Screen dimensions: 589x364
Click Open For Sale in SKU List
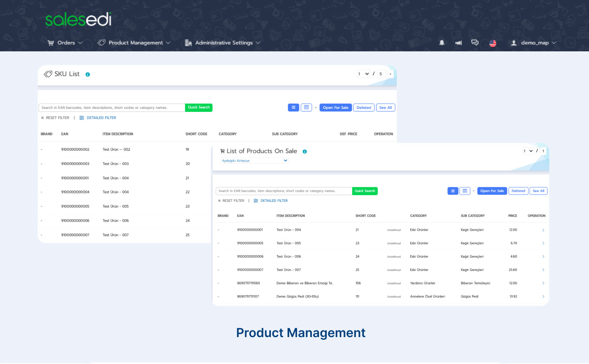coord(336,108)
